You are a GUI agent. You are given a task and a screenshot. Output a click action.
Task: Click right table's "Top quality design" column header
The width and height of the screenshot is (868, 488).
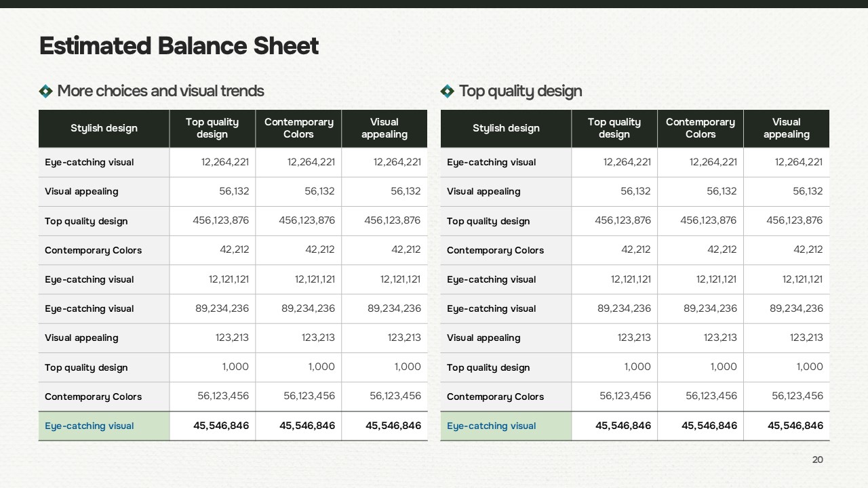tap(614, 128)
